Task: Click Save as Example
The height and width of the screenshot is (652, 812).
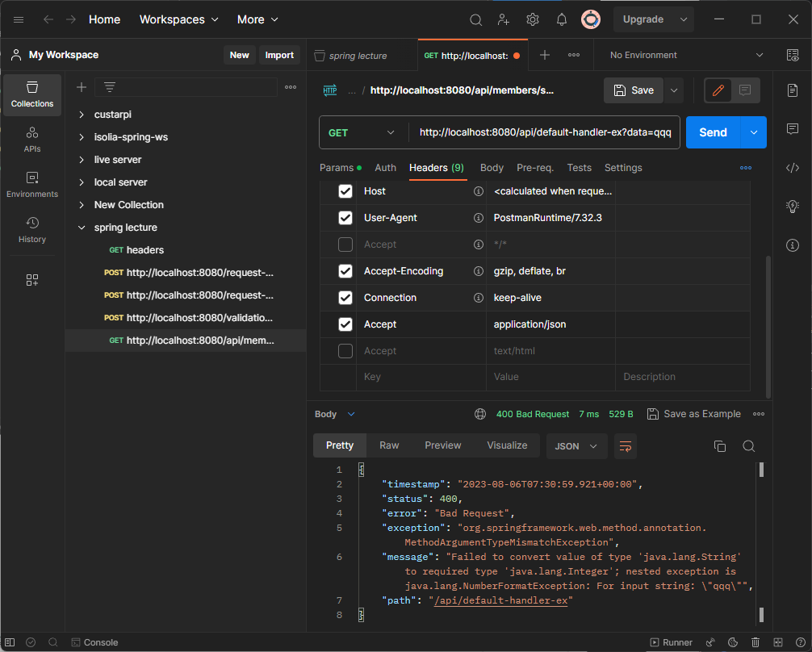Action: tap(694, 414)
